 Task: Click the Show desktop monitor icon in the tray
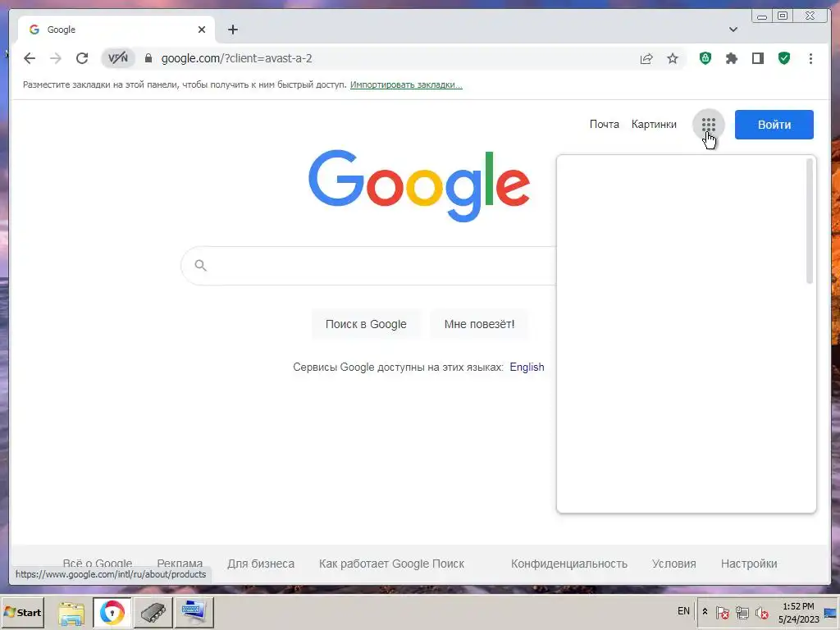click(830, 613)
